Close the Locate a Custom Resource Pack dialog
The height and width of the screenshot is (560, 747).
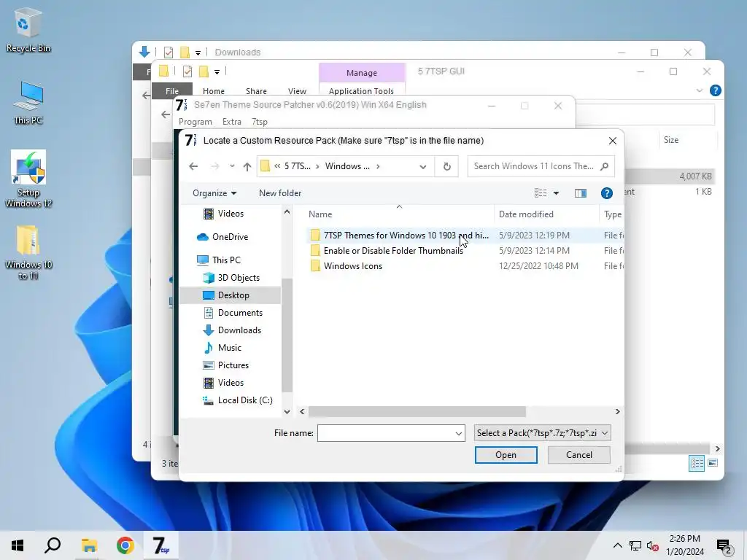tap(613, 141)
